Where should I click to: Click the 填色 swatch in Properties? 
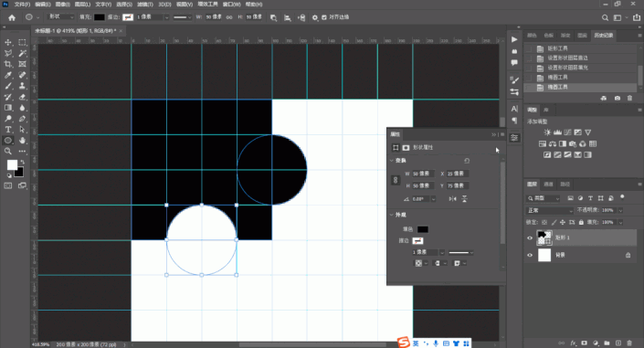[423, 229]
